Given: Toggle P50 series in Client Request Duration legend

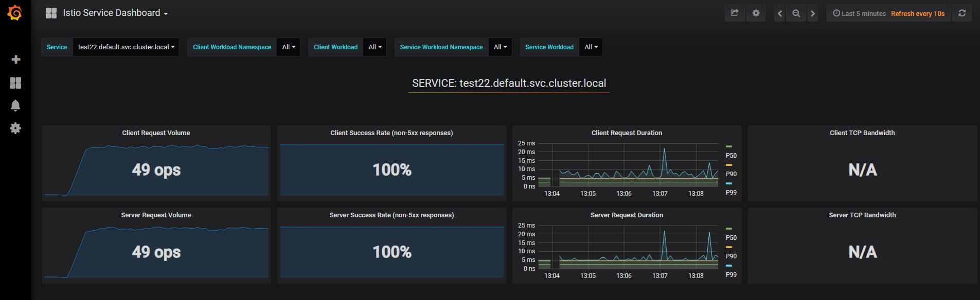Looking at the screenshot, I should click(731, 155).
